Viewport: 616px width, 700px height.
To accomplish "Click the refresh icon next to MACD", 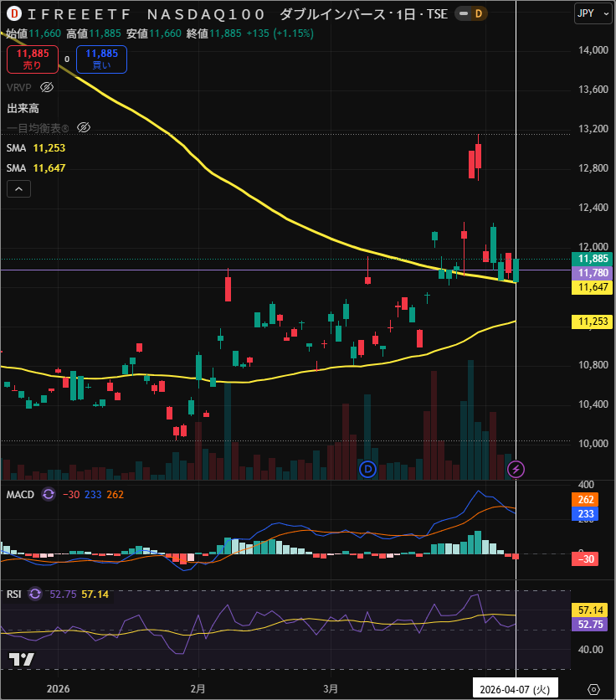I will 49,494.
